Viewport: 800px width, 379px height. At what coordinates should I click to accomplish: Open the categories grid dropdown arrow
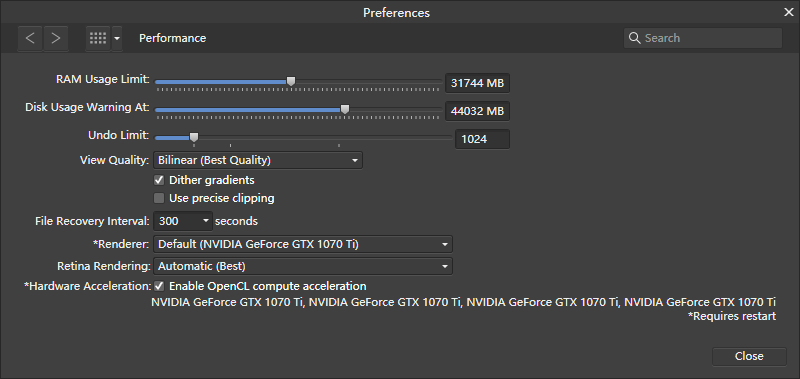click(x=117, y=38)
